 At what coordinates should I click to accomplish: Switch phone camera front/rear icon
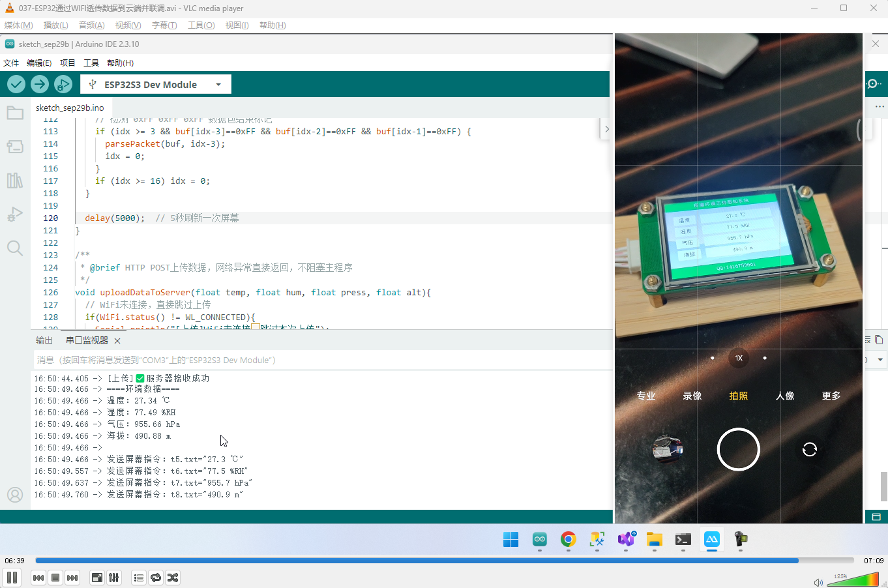click(x=810, y=449)
